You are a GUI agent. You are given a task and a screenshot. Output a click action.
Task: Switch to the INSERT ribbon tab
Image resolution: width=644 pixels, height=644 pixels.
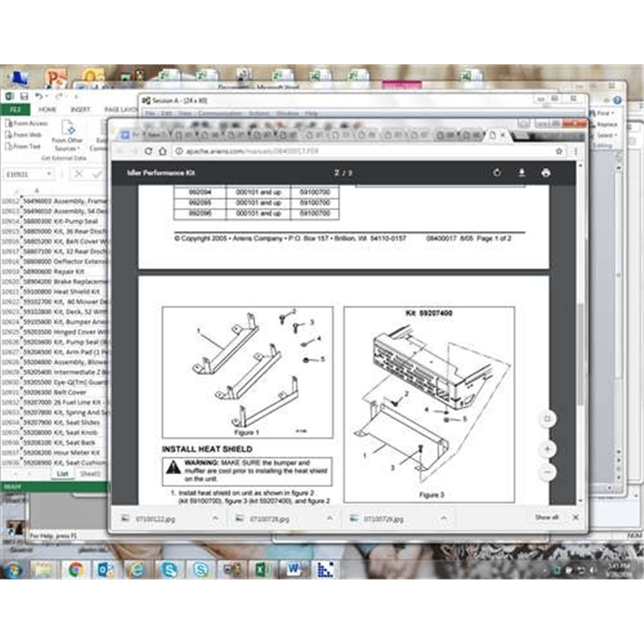pos(80,109)
